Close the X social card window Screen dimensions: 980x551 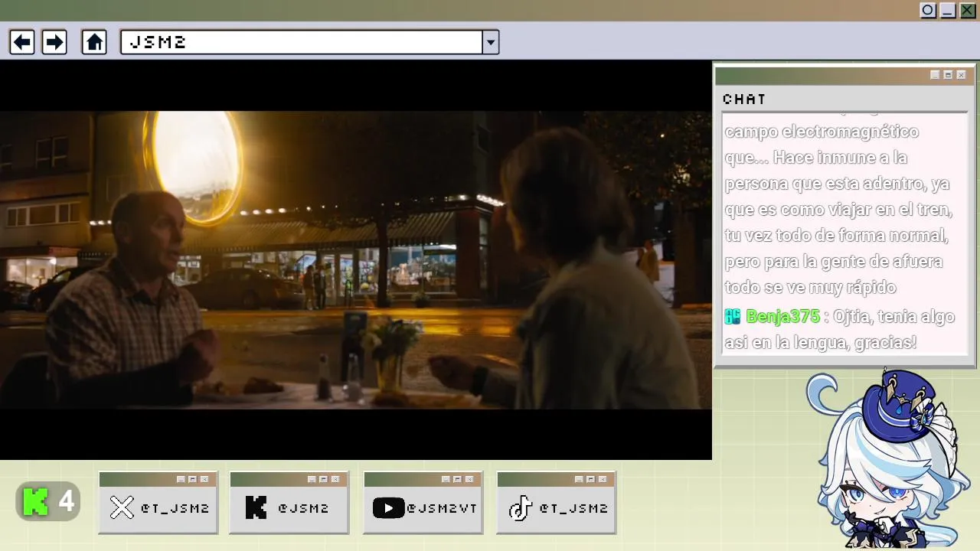[204, 479]
